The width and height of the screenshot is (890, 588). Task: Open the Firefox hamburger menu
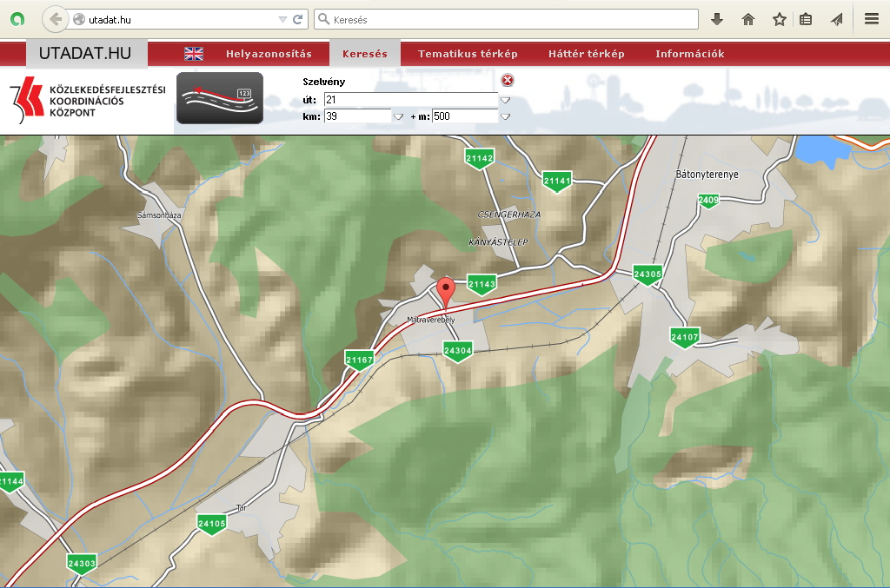(x=871, y=19)
